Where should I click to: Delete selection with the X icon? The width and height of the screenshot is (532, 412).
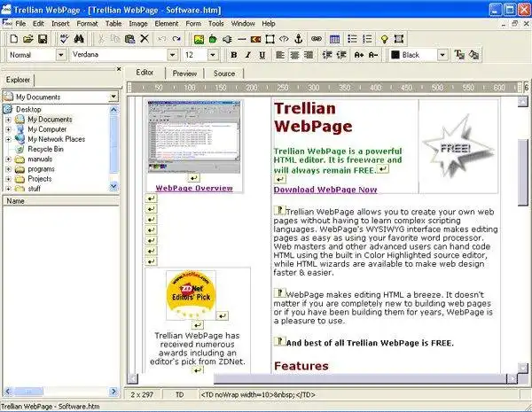(x=145, y=39)
